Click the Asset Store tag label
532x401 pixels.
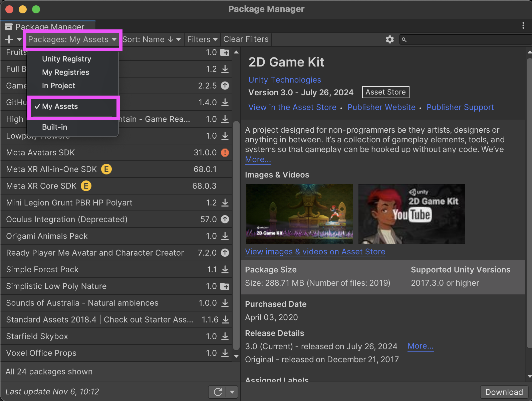point(385,92)
